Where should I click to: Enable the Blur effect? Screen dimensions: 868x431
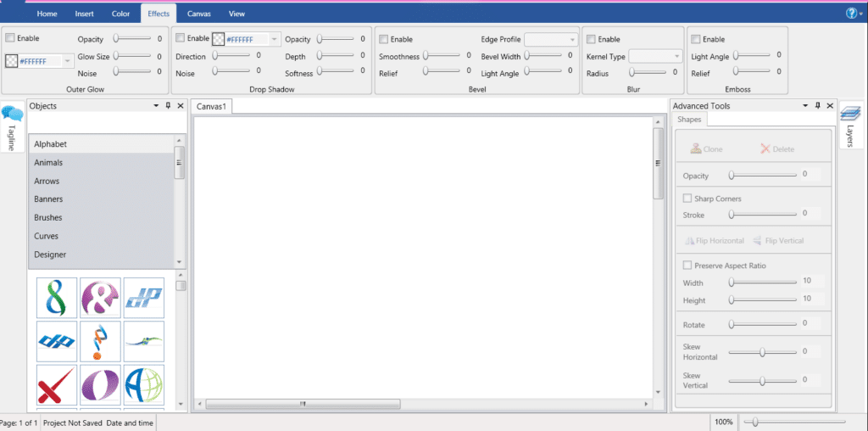[x=591, y=39]
